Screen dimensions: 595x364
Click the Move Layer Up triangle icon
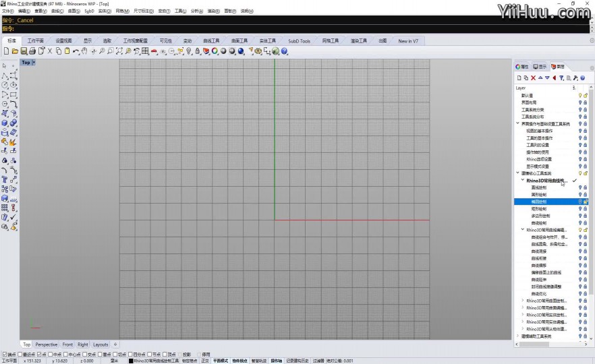540,78
